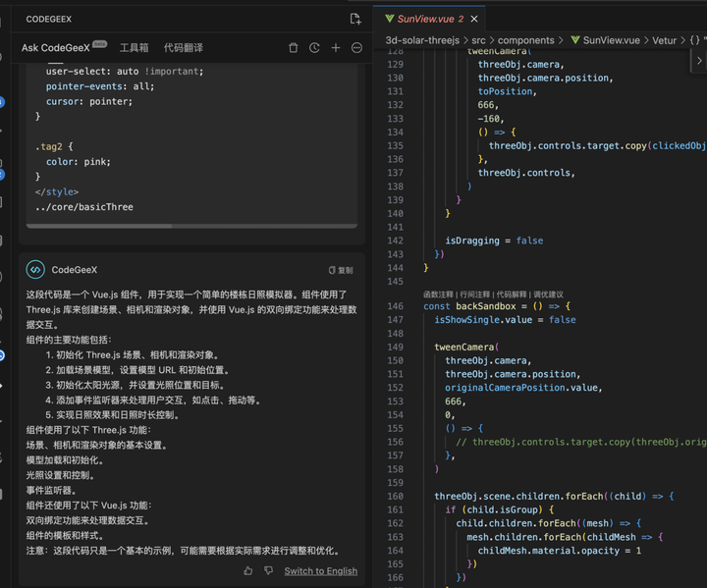The image size is (707, 588).
Task: Click list item '2. 加载场景模型'
Action: (138, 370)
